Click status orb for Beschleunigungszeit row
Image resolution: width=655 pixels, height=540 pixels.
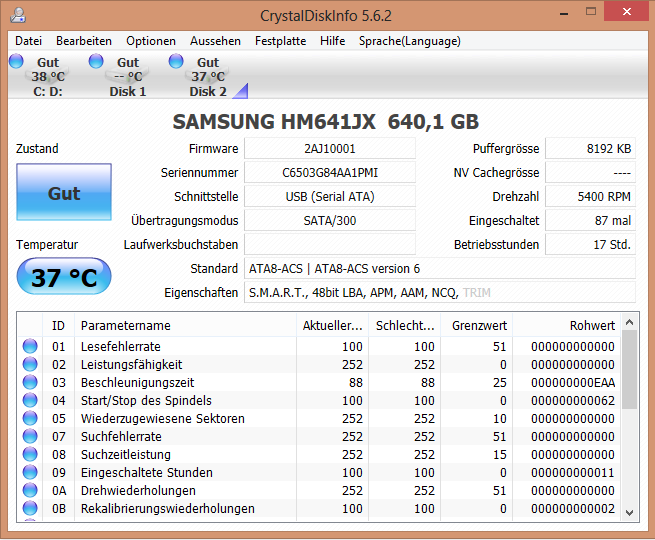point(30,382)
